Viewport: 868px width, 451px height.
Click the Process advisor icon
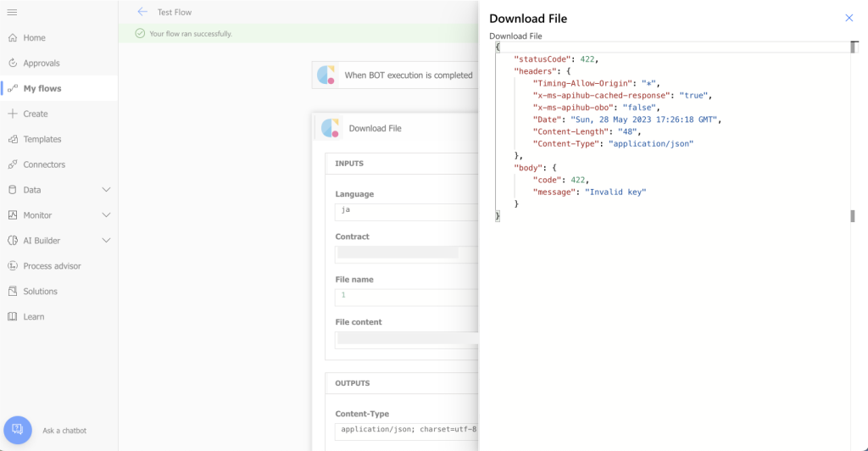(13, 265)
